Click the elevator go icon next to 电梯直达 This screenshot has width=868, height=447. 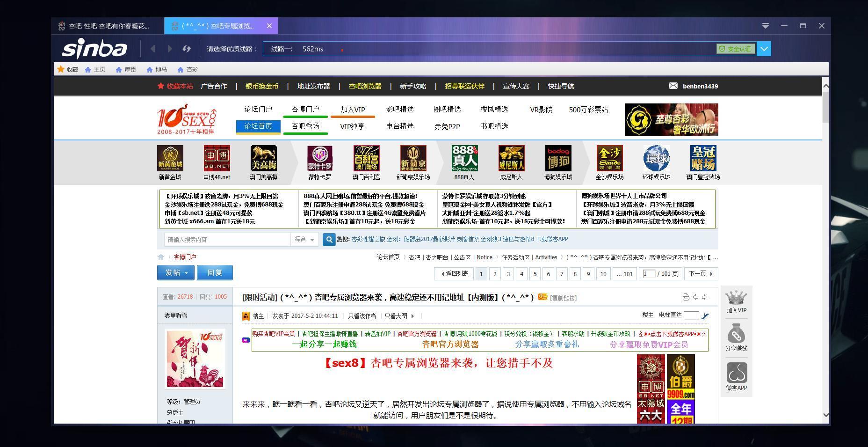705,315
